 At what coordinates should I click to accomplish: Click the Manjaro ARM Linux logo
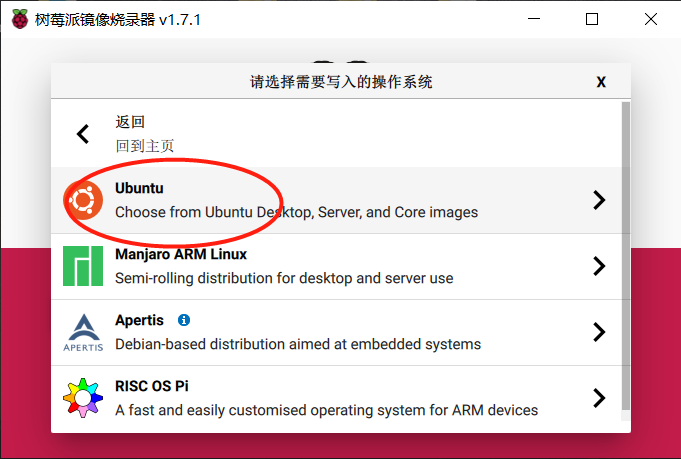tap(83, 266)
